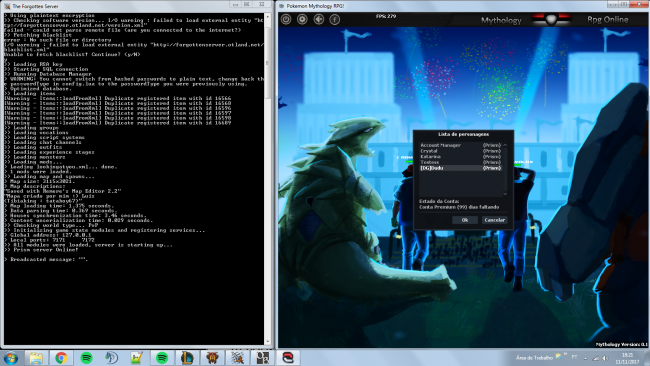
Task: Select character Crystal in the list
Action: pos(460,151)
